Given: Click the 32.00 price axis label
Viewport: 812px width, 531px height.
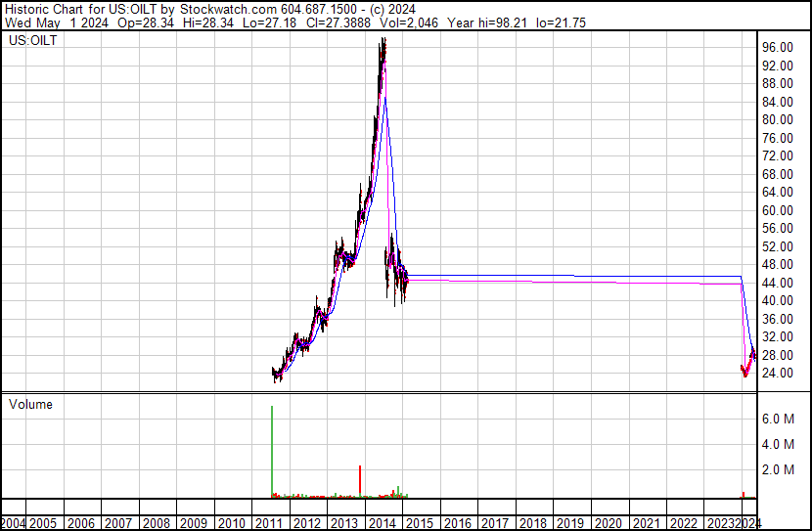Looking at the screenshot, I should (778, 337).
